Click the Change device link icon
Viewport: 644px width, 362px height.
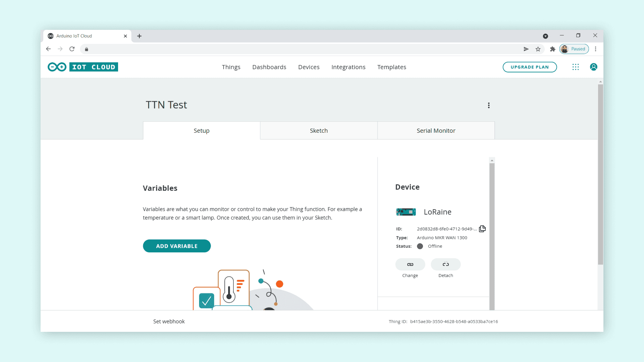[410, 264]
